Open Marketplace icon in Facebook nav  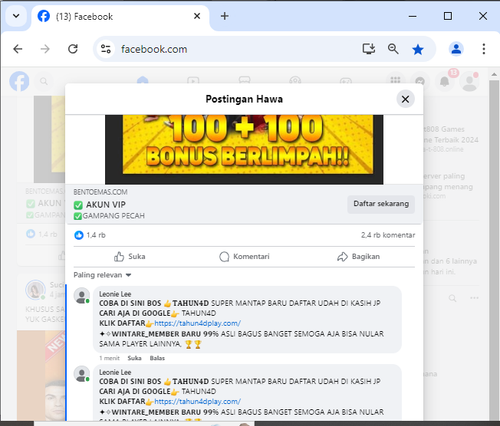[244, 80]
